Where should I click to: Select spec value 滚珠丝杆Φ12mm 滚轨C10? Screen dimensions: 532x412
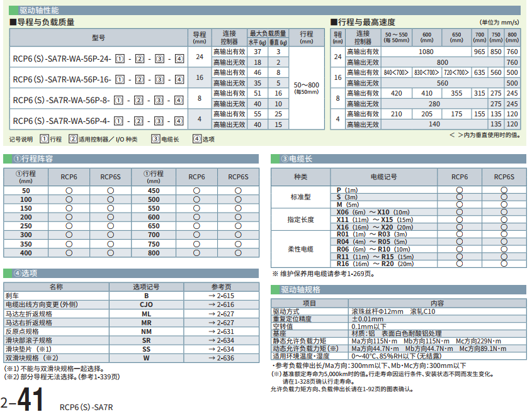(x=393, y=311)
